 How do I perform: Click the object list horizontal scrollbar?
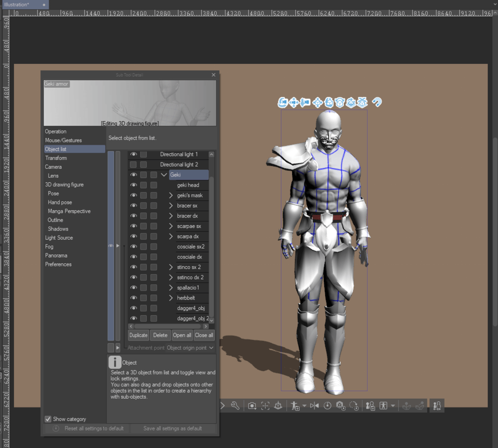[x=168, y=327]
